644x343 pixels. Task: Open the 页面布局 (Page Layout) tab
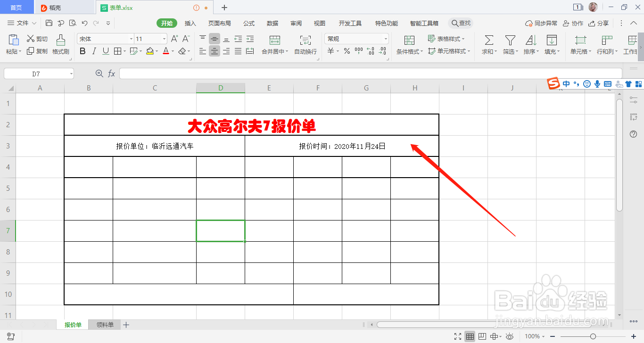[x=220, y=23]
